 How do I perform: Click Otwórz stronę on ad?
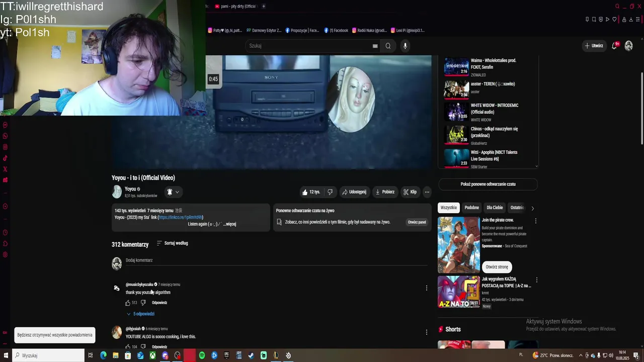coord(497,267)
